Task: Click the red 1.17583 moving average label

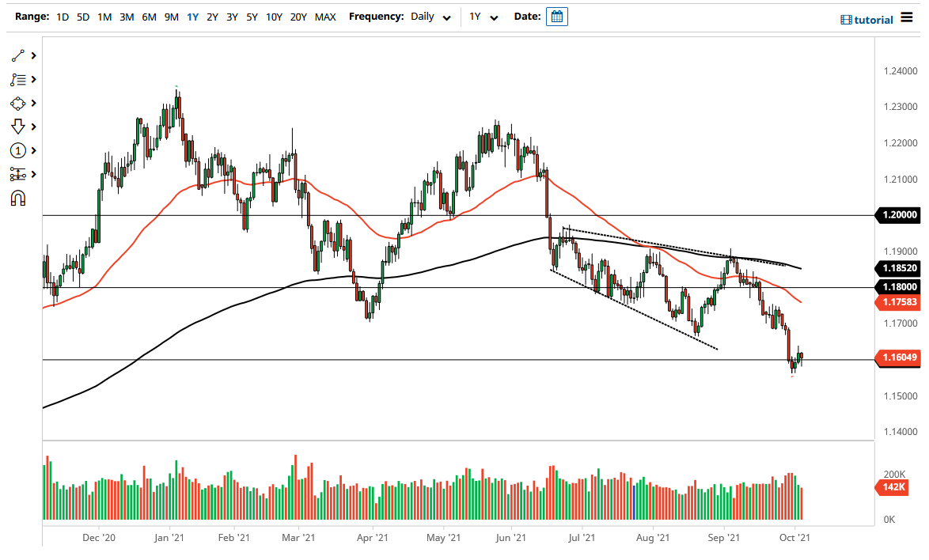Action: coord(898,302)
